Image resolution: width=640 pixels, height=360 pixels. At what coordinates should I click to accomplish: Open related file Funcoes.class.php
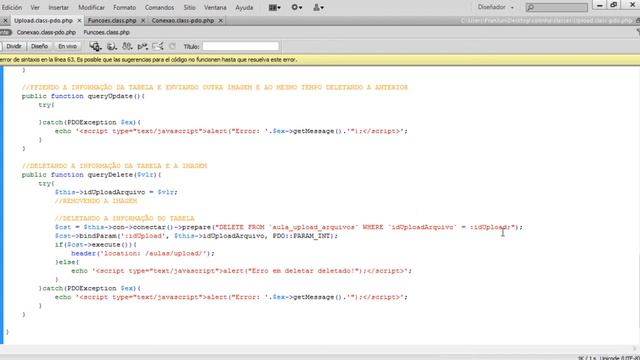(x=107, y=32)
